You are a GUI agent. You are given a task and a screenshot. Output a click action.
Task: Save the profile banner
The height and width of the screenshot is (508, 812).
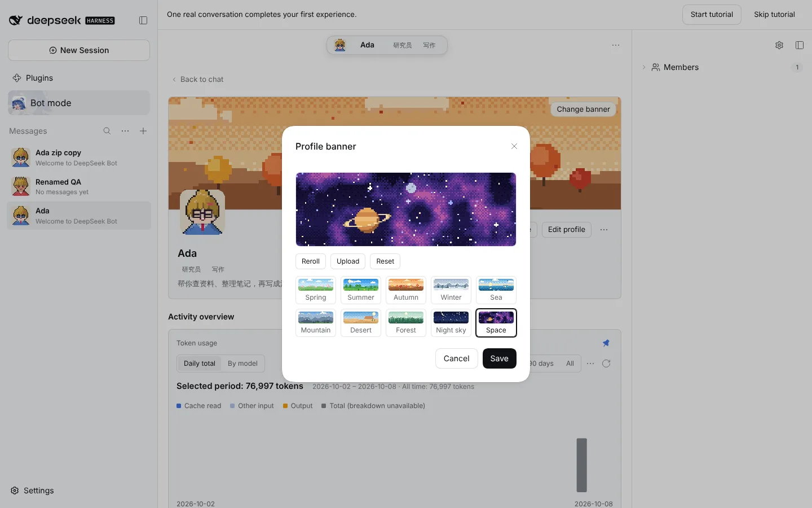pos(500,358)
